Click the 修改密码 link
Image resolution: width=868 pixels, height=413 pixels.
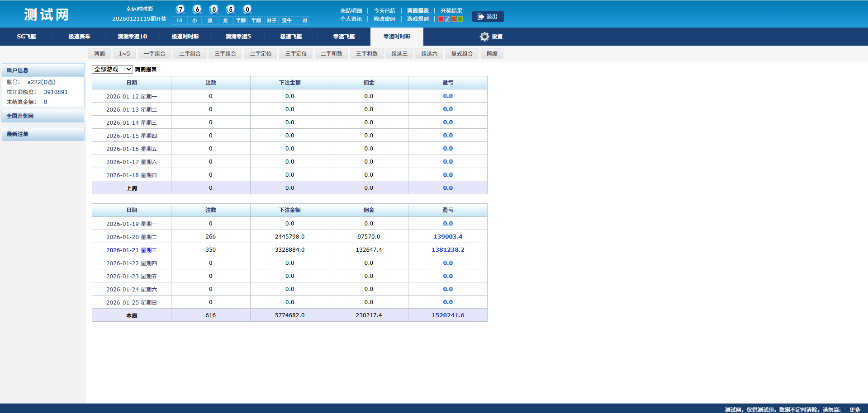384,19
